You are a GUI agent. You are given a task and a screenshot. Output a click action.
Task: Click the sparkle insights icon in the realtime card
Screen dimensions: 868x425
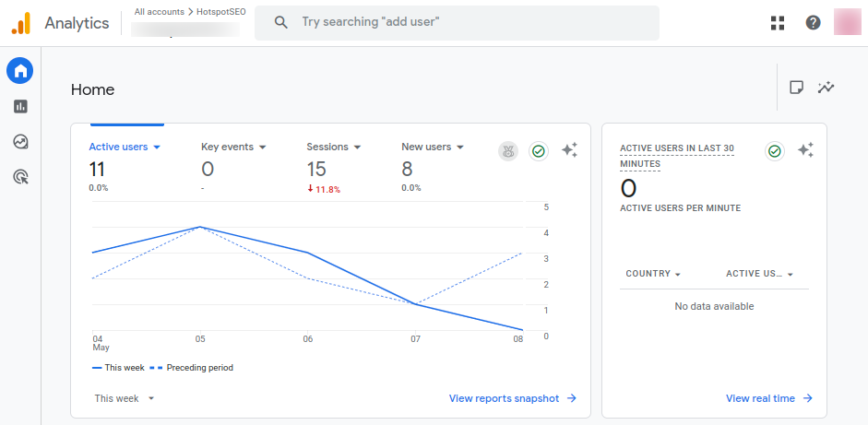(806, 150)
